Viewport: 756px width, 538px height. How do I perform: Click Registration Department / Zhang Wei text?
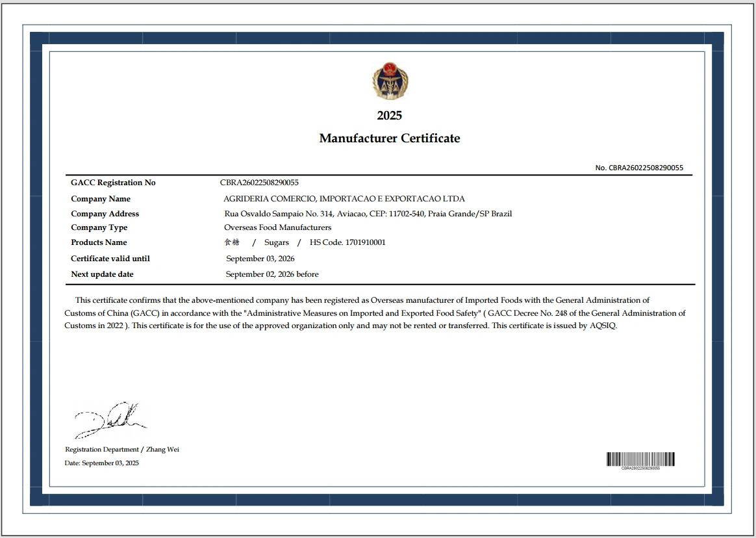[121, 449]
